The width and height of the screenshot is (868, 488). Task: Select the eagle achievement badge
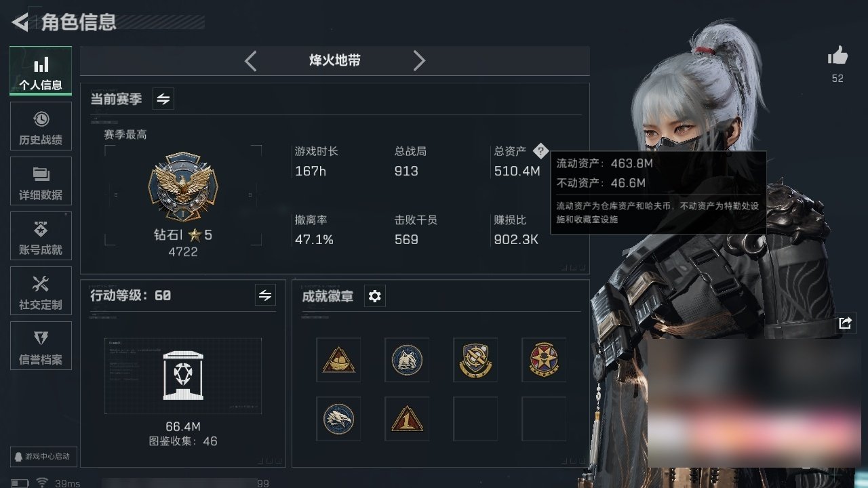[338, 419]
